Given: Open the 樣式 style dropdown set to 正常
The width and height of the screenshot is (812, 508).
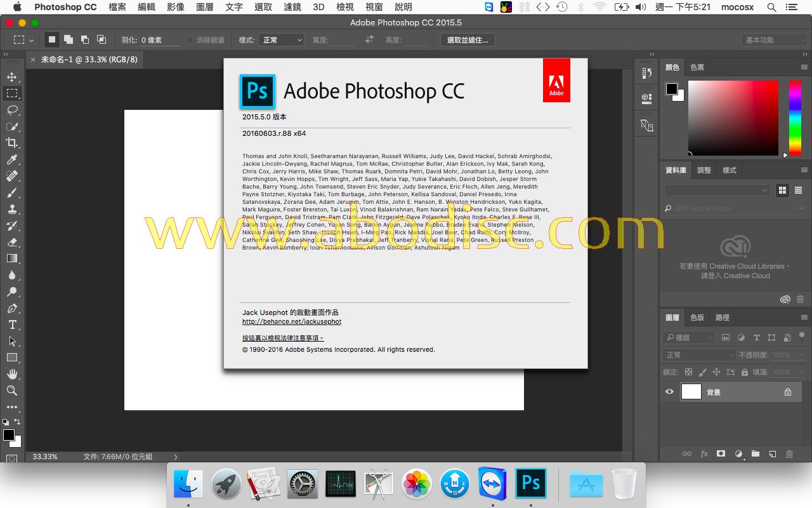Looking at the screenshot, I should 280,40.
